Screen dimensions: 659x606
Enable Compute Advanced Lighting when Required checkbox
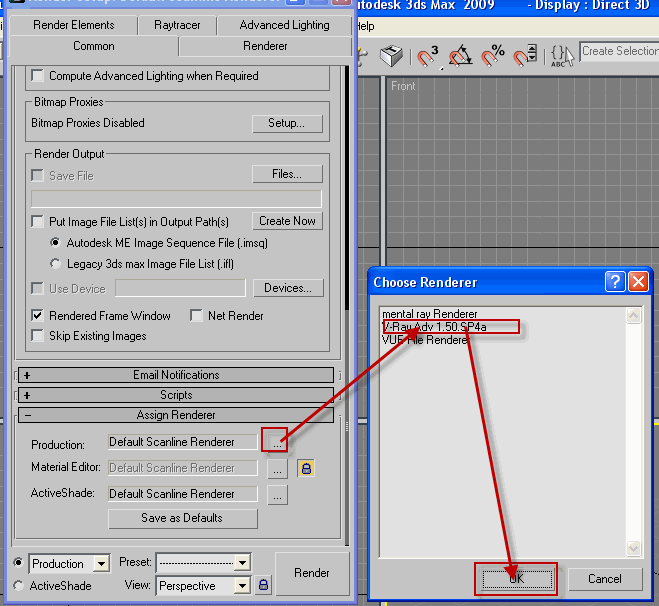[x=38, y=76]
